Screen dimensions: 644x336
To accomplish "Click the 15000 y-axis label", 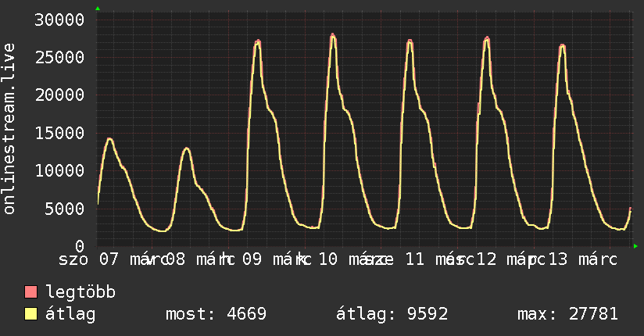I will pyautogui.click(x=59, y=133).
